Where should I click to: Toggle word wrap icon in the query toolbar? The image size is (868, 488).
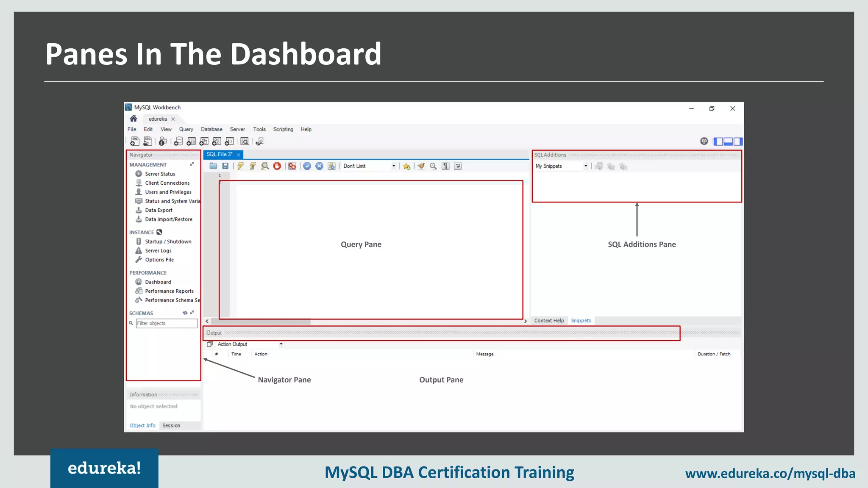pyautogui.click(x=458, y=166)
